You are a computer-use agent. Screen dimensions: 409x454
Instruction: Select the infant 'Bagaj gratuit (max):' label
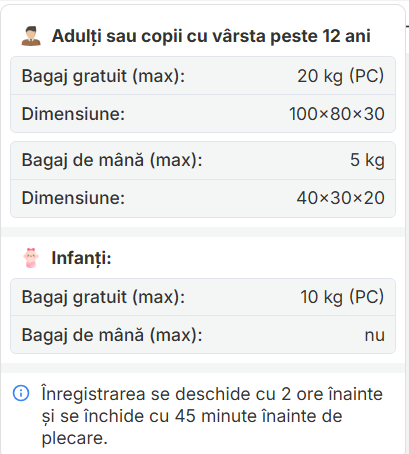tap(103, 297)
